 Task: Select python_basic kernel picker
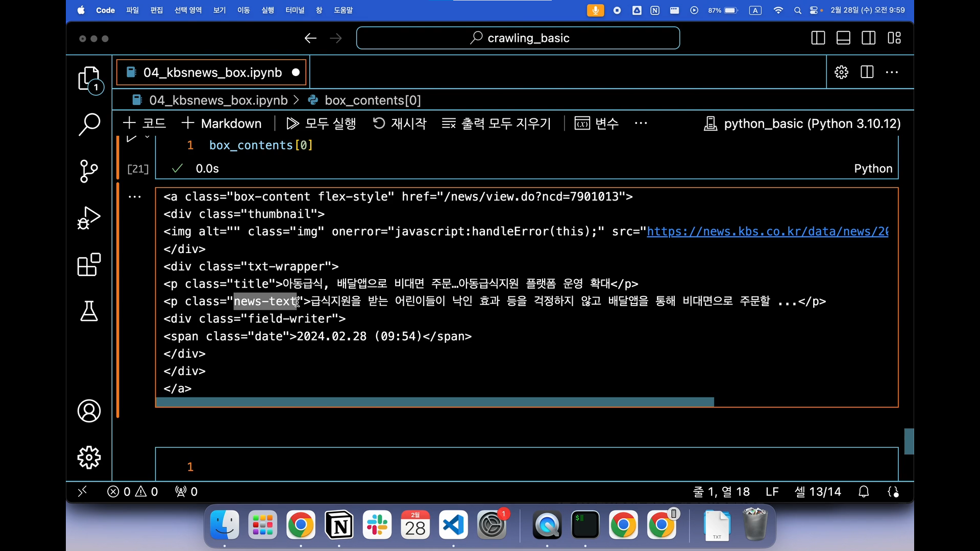[802, 123]
